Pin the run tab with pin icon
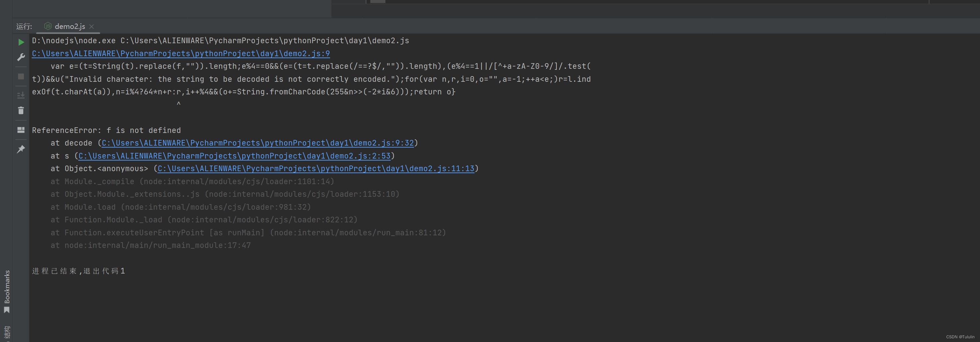The image size is (980, 342). click(x=21, y=149)
